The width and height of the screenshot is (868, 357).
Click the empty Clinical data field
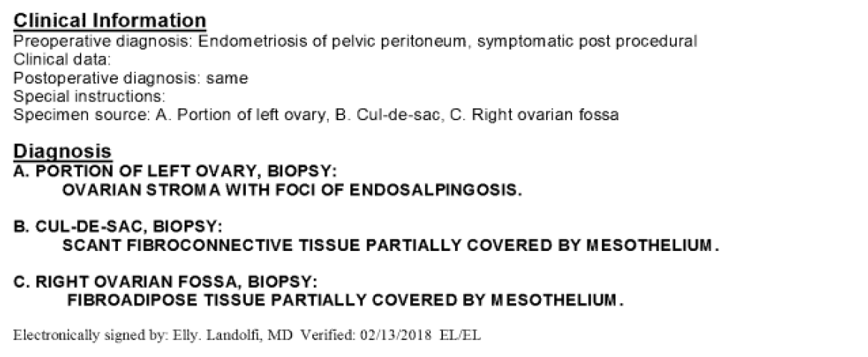click(x=63, y=59)
